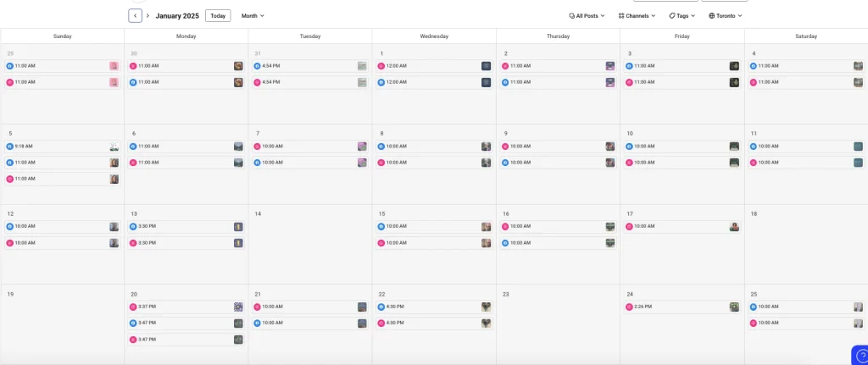Select the 11:00 AM Instagram post on Jan 4

806,82
